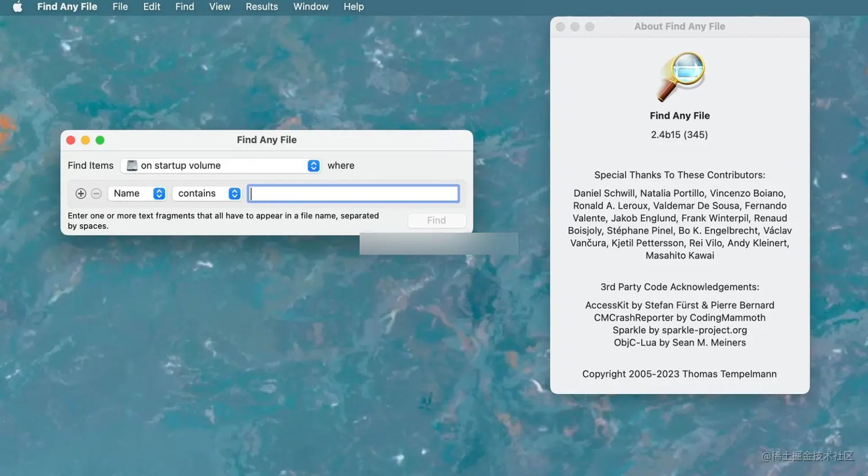Open the View menu
The width and height of the screenshot is (868, 476).
coord(220,7)
